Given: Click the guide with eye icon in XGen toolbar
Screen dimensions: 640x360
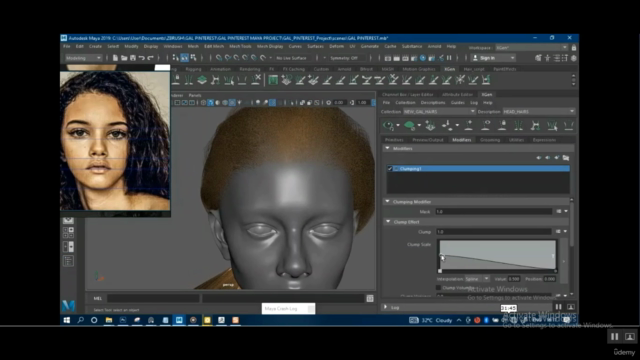Looking at the screenshot, I should pos(486,126).
